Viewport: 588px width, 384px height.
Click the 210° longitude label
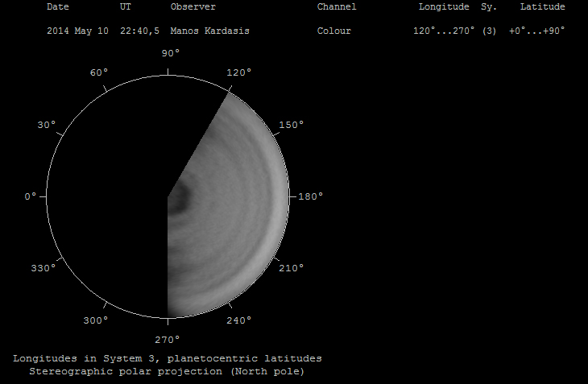[291, 268]
